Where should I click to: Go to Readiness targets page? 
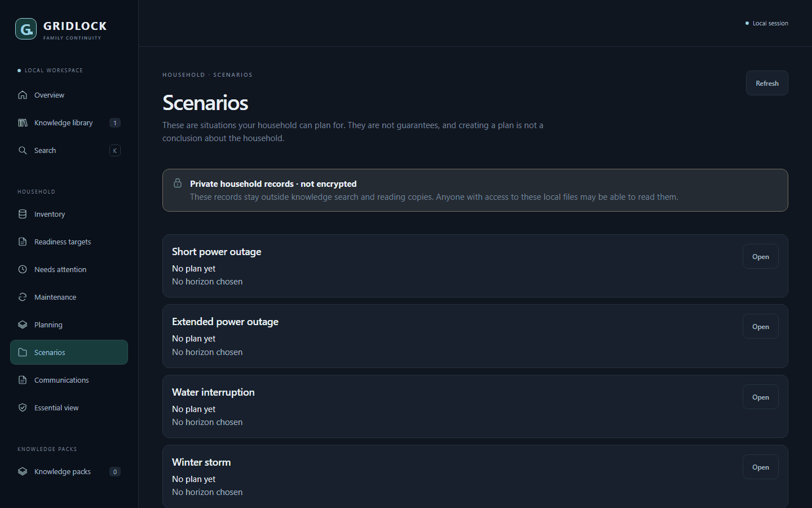pos(69,242)
